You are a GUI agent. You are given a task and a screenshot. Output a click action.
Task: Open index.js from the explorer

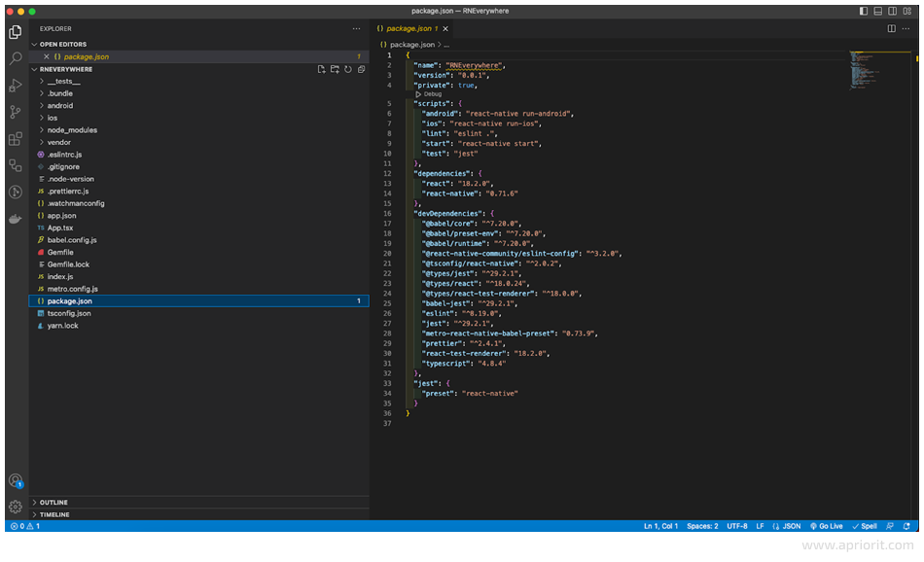[x=199, y=277]
